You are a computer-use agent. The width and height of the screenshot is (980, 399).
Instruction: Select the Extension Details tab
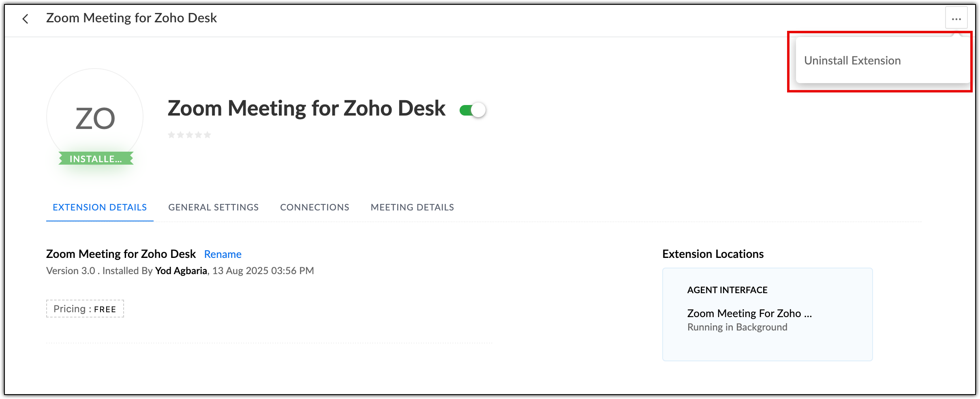pyautogui.click(x=100, y=208)
